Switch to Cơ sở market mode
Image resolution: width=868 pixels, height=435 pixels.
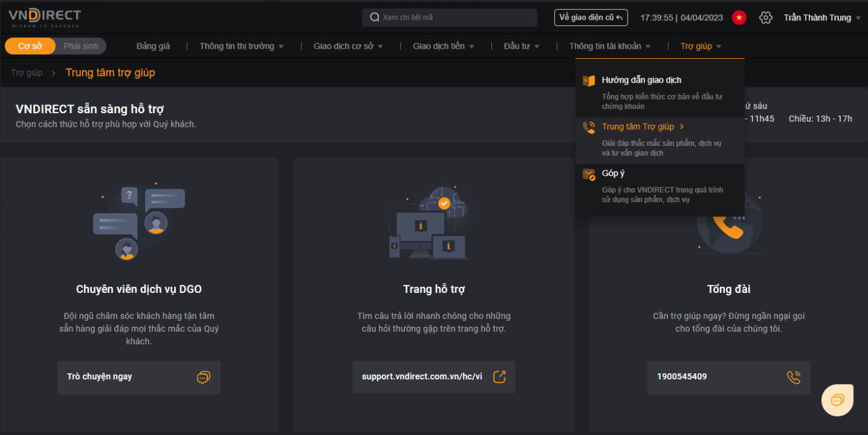[30, 46]
